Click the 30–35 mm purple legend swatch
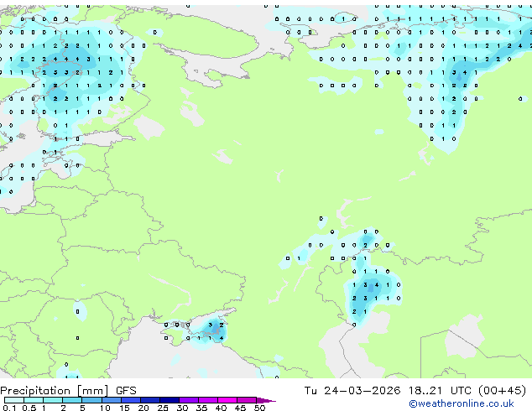 pyautogui.click(x=188, y=400)
